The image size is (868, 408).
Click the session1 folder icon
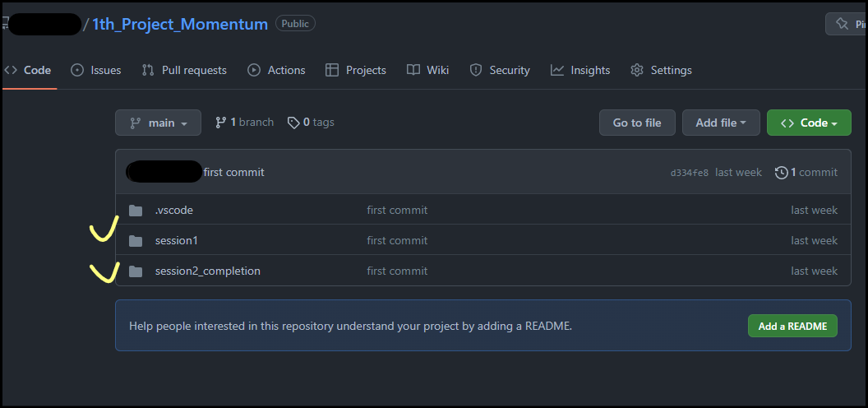pyautogui.click(x=135, y=240)
